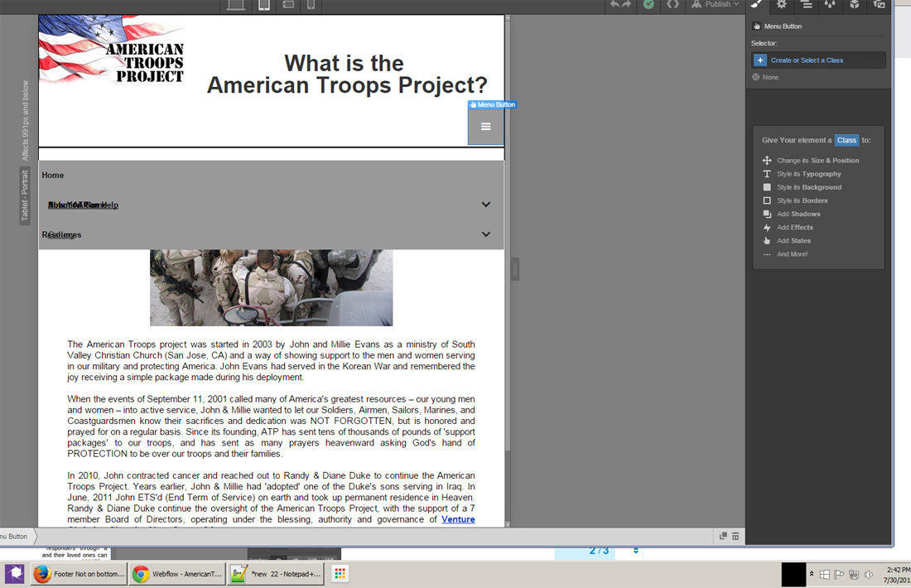Click Add States
The width and height of the screenshot is (911, 588).
click(793, 240)
